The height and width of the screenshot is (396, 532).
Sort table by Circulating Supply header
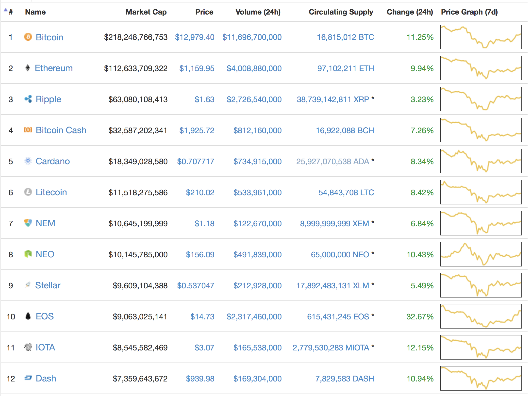341,12
